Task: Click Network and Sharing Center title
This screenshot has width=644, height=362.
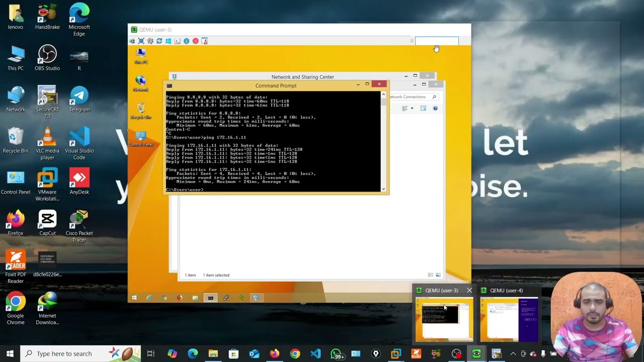Action: [303, 77]
